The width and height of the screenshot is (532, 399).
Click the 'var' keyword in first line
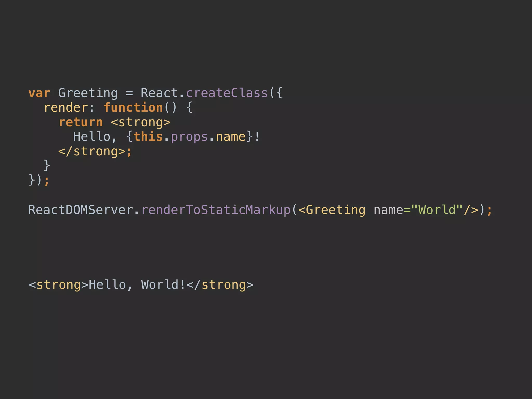39,93
